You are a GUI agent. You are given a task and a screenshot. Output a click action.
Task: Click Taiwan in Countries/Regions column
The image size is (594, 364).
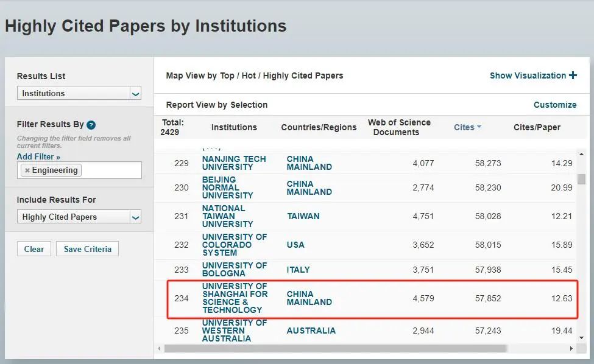click(303, 216)
